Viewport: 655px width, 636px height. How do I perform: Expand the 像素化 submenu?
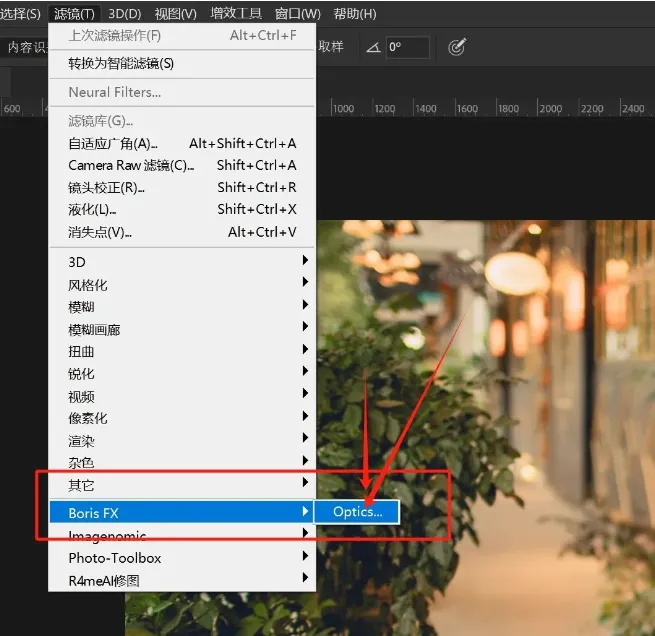182,418
